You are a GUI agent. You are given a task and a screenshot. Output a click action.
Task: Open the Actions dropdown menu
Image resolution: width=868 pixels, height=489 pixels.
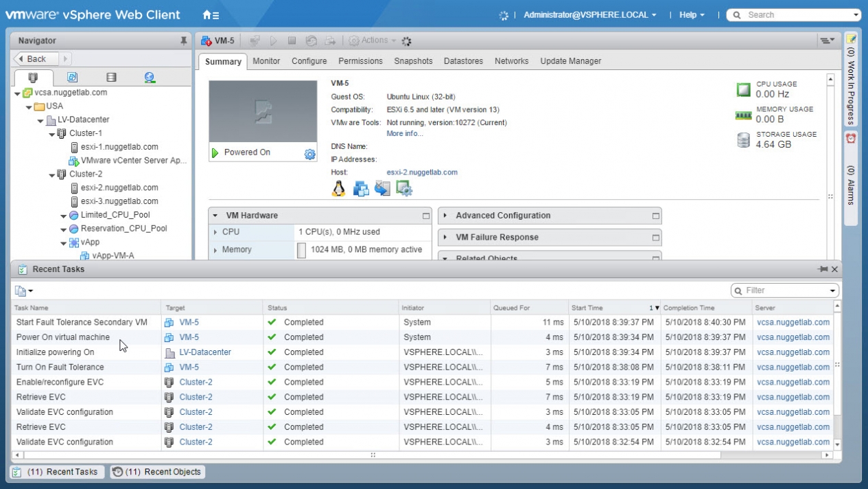373,41
